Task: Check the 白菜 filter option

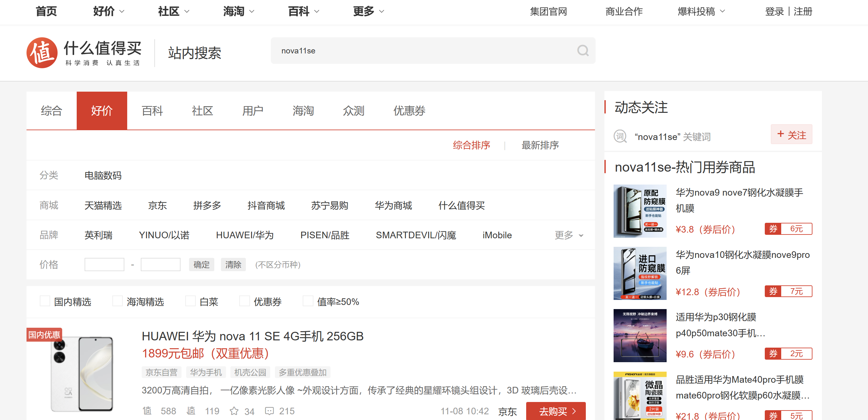Action: pyautogui.click(x=191, y=301)
